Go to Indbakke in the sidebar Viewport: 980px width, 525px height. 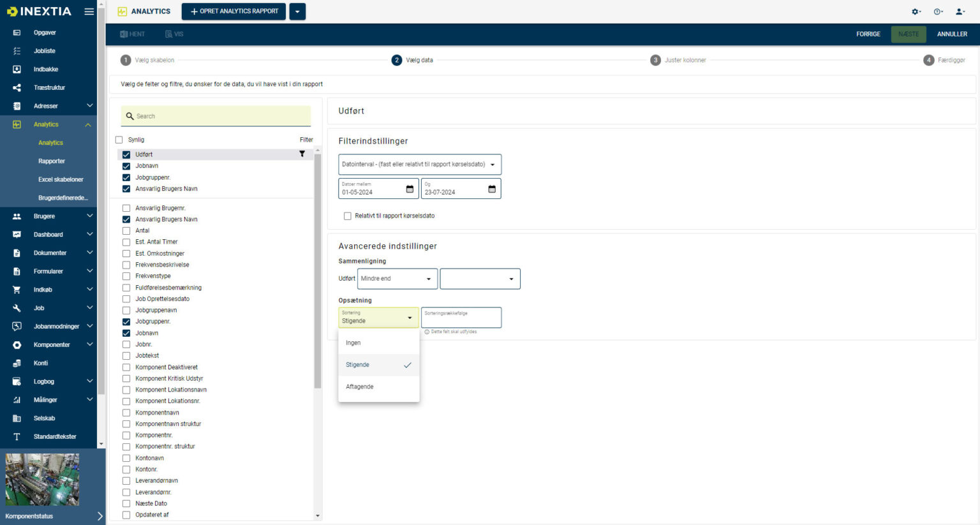pos(46,70)
